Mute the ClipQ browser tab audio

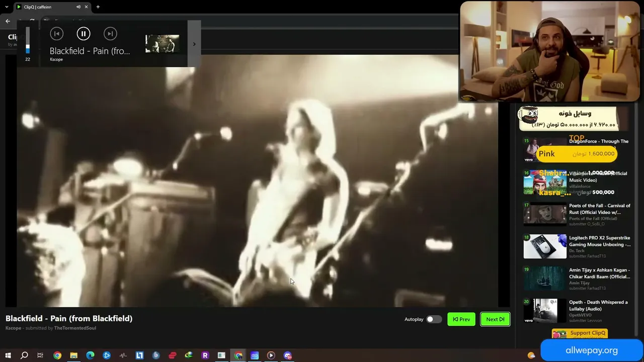click(78, 7)
